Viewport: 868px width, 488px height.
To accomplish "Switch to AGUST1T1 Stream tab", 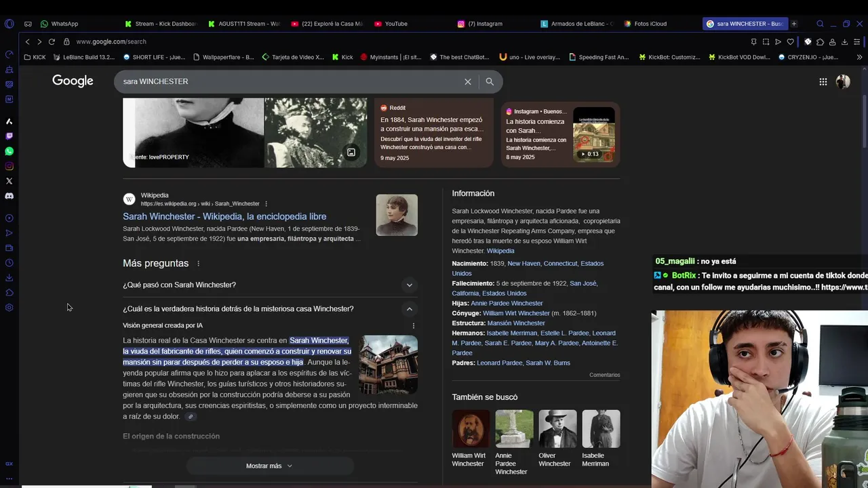I will [244, 24].
